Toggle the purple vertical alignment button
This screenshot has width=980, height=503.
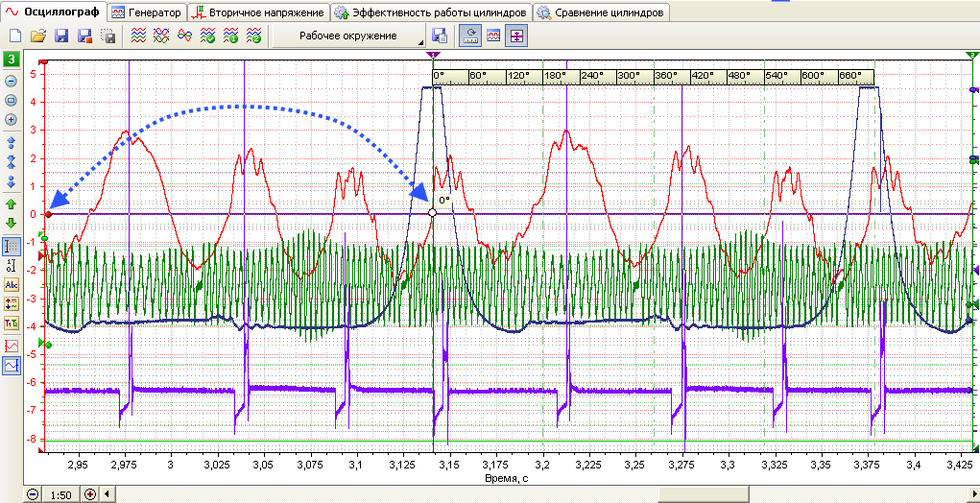(516, 36)
